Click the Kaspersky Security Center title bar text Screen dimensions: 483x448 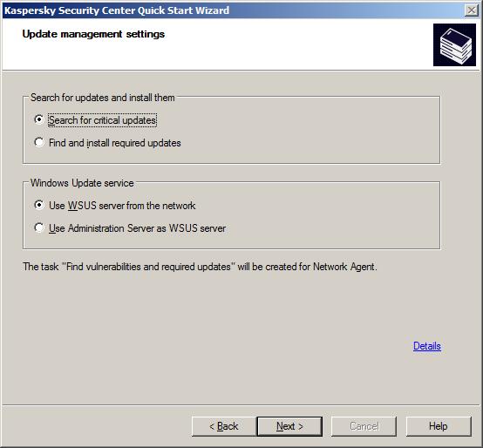[x=117, y=10]
